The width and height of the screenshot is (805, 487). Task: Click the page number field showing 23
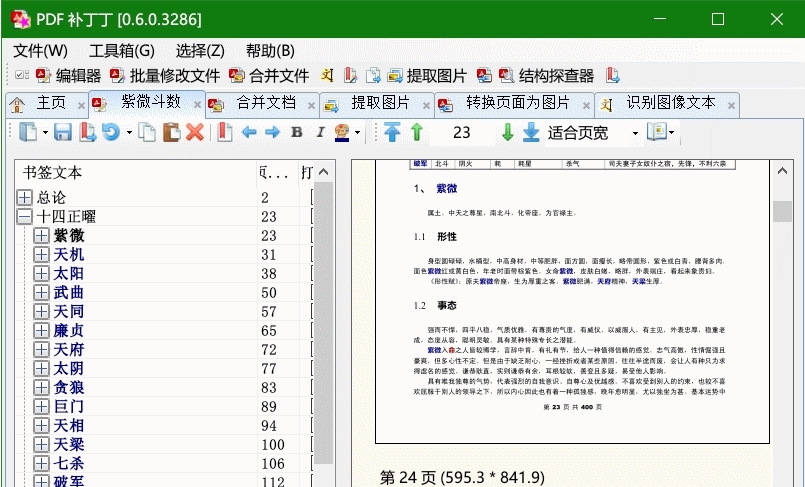coord(462,133)
